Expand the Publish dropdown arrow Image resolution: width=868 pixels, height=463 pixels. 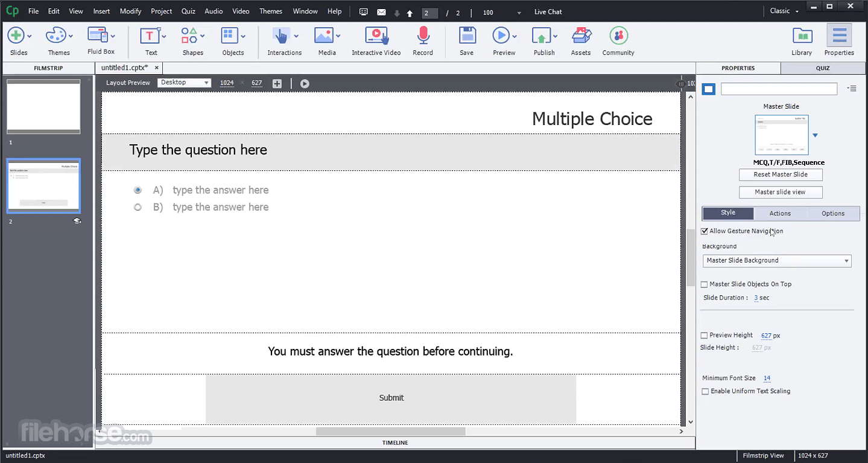click(x=555, y=36)
